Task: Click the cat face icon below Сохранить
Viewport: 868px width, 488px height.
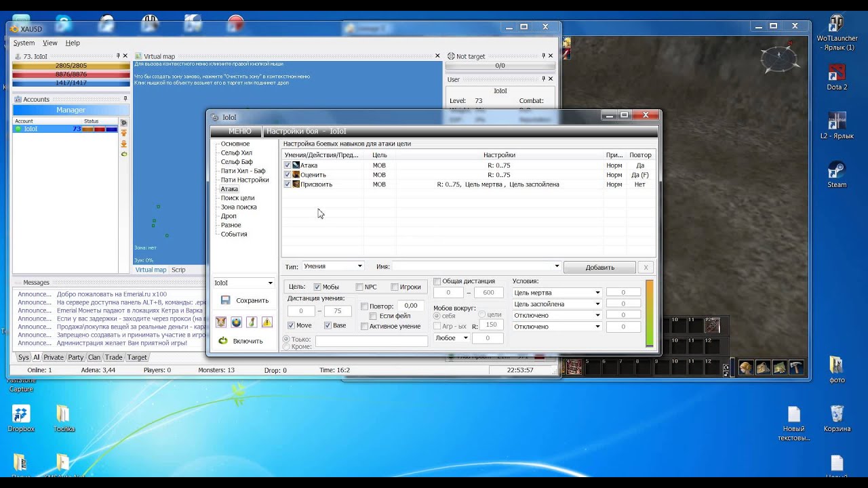Action: (221, 322)
